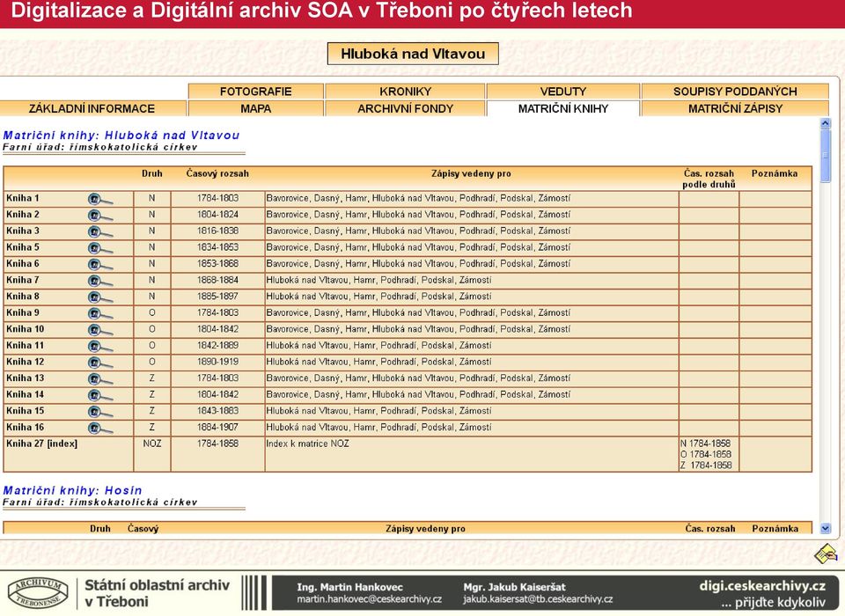Click martin.hankovec@ceskearchivy.cz email link
The width and height of the screenshot is (845, 616).
[369, 599]
